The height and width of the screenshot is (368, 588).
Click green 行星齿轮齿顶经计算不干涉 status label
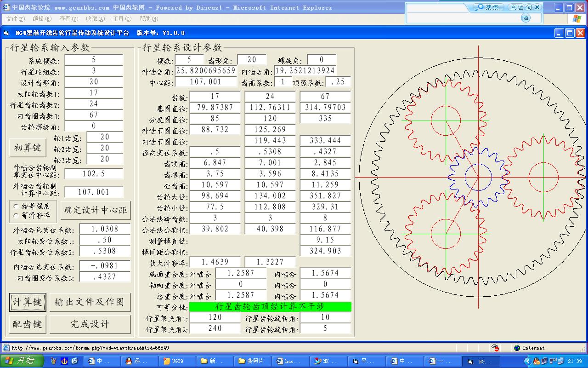(x=270, y=306)
